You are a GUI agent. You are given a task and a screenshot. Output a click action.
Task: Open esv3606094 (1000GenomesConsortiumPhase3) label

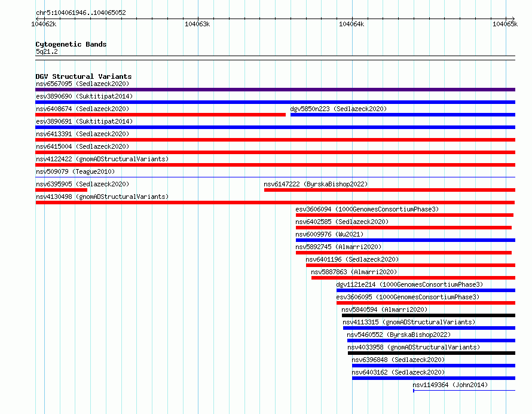click(x=367, y=209)
